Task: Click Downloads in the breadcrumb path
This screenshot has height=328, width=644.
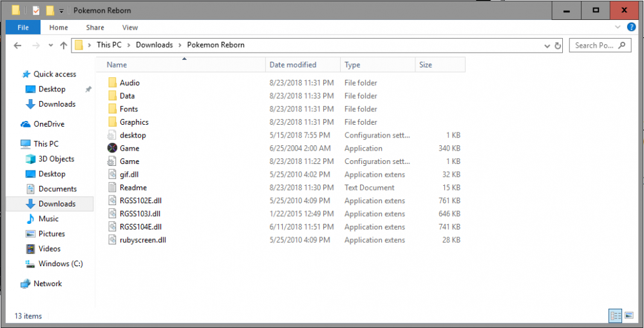Action: coord(154,45)
